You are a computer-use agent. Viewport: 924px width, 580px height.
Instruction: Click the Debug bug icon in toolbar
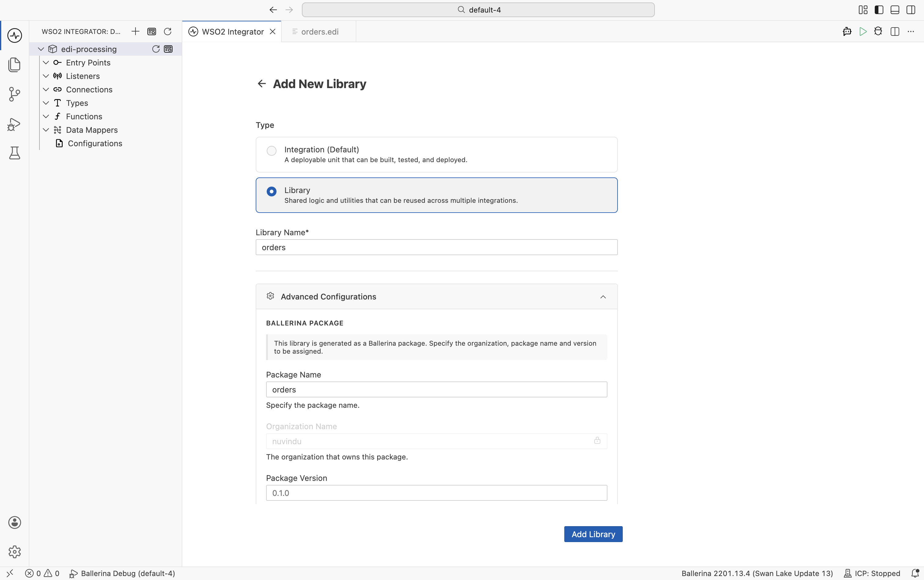(878, 32)
